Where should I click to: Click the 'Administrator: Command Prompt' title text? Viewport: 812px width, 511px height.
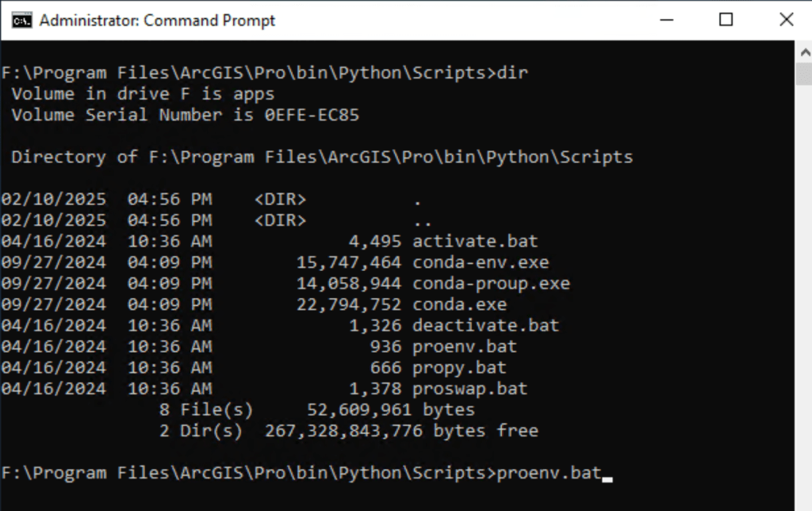point(157,21)
